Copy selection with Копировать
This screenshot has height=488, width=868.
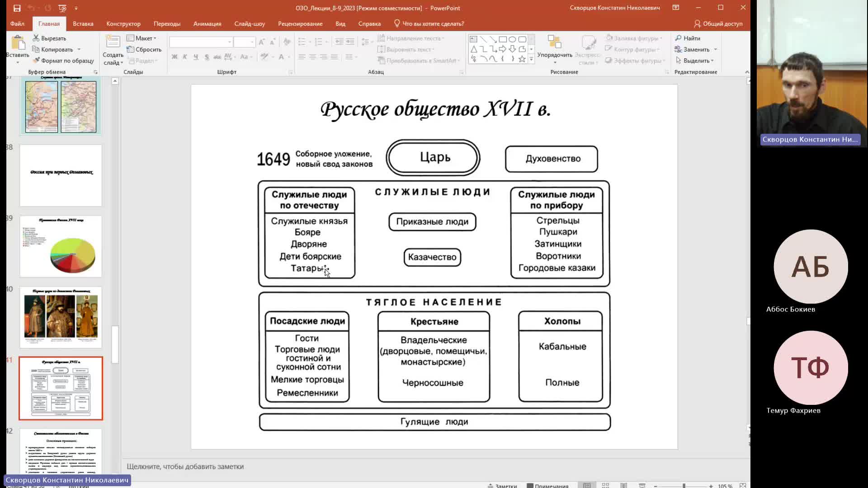click(x=52, y=50)
